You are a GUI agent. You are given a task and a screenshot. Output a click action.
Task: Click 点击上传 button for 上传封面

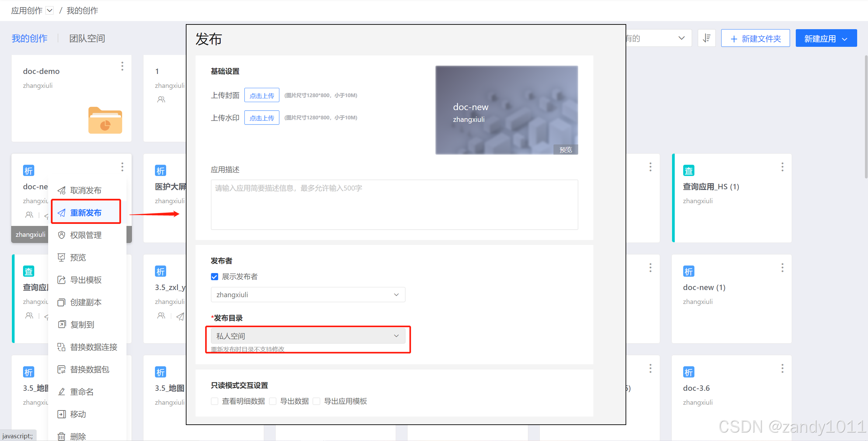[262, 95]
